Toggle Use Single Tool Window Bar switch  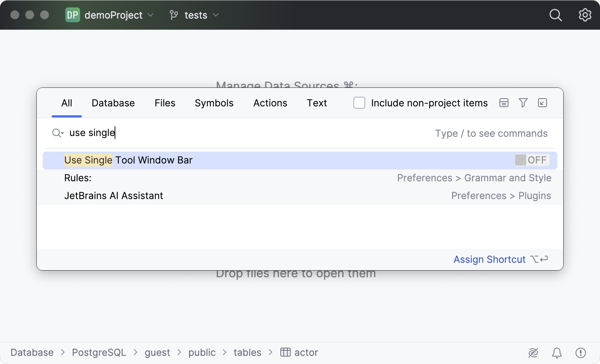(531, 160)
